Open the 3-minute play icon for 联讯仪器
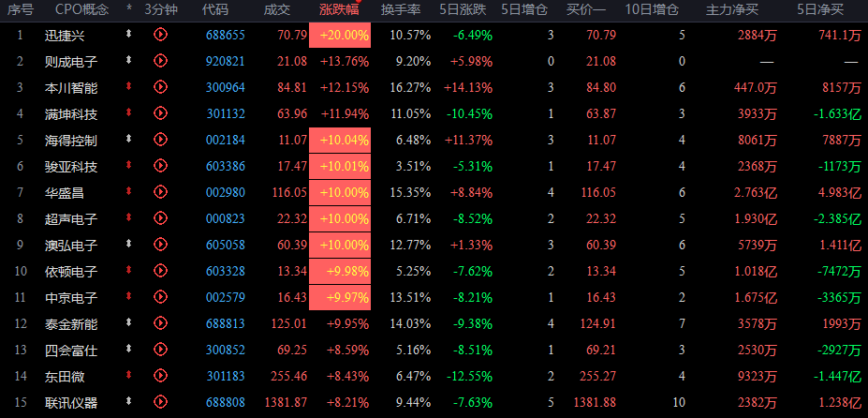The width and height of the screenshot is (868, 418). (x=160, y=401)
